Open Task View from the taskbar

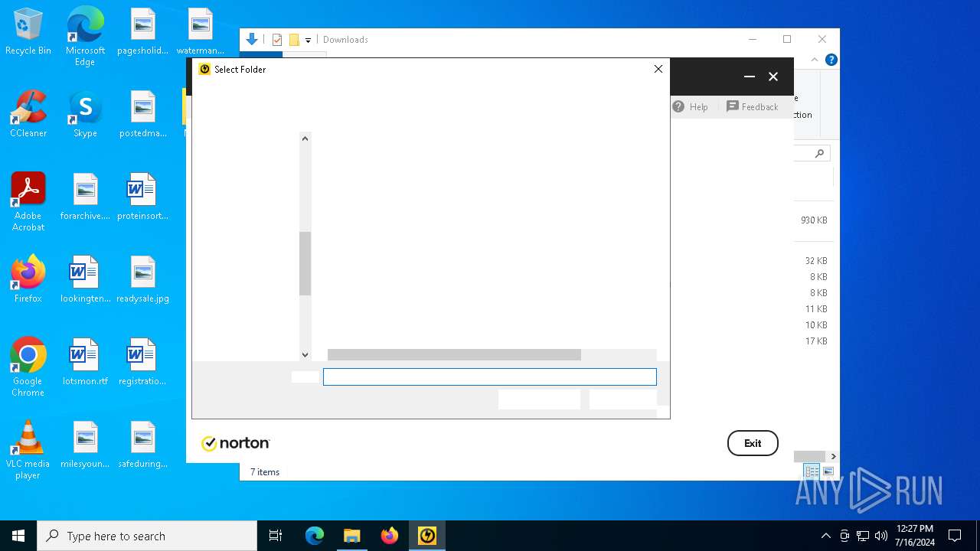(x=276, y=536)
